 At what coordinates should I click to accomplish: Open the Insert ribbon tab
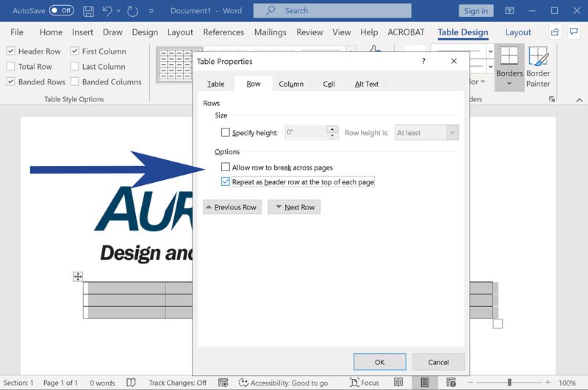82,32
